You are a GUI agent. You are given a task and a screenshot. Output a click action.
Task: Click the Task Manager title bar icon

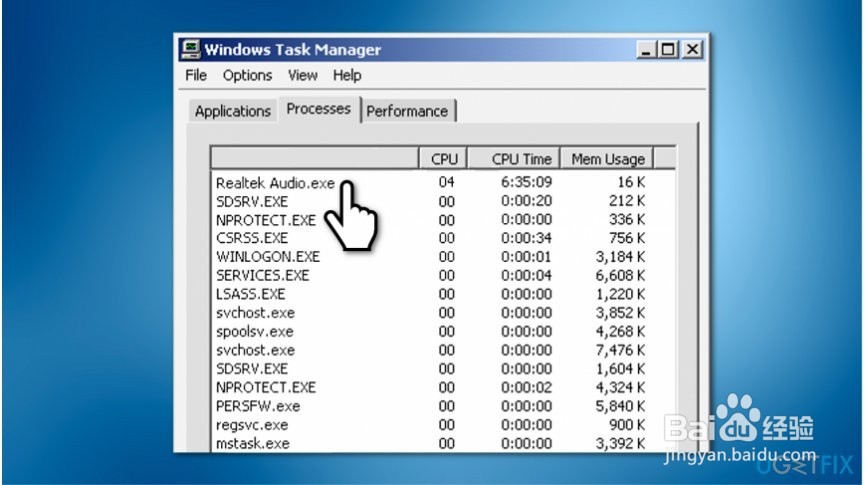[x=191, y=49]
